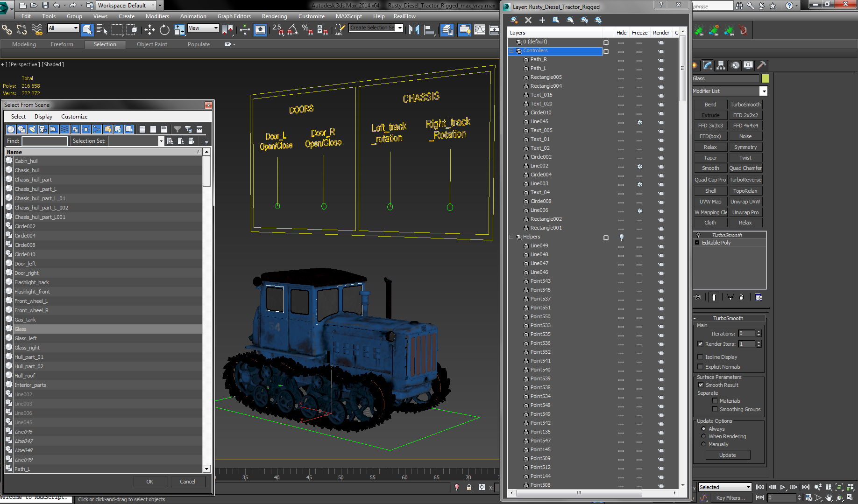The width and height of the screenshot is (858, 504).
Task: Click Delete Layer icon in Layer dialog
Action: point(528,20)
